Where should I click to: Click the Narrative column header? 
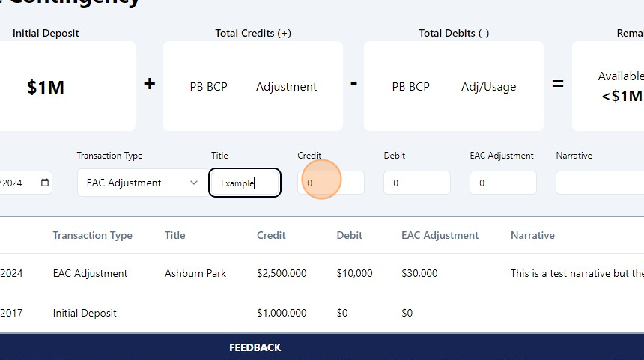[532, 235]
